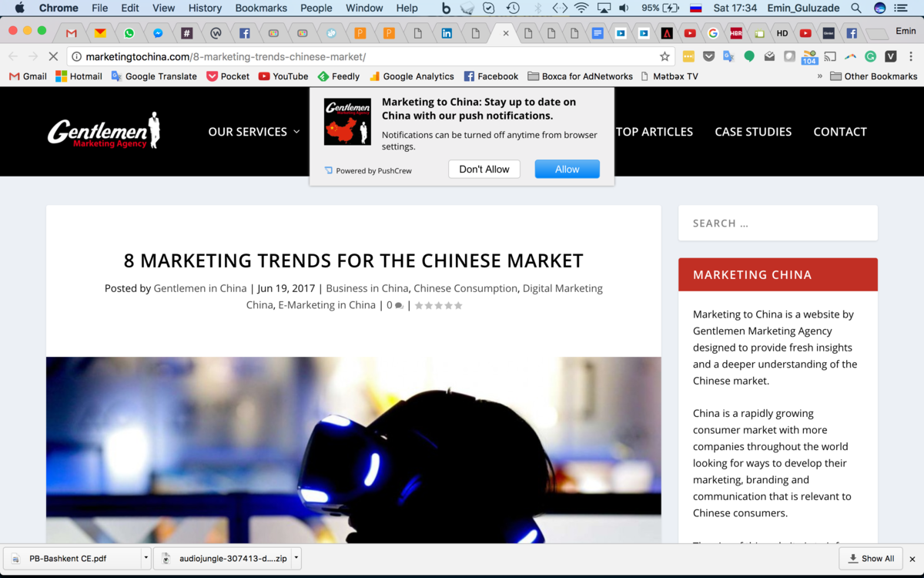Open the E-Marketing in China category

(x=326, y=305)
